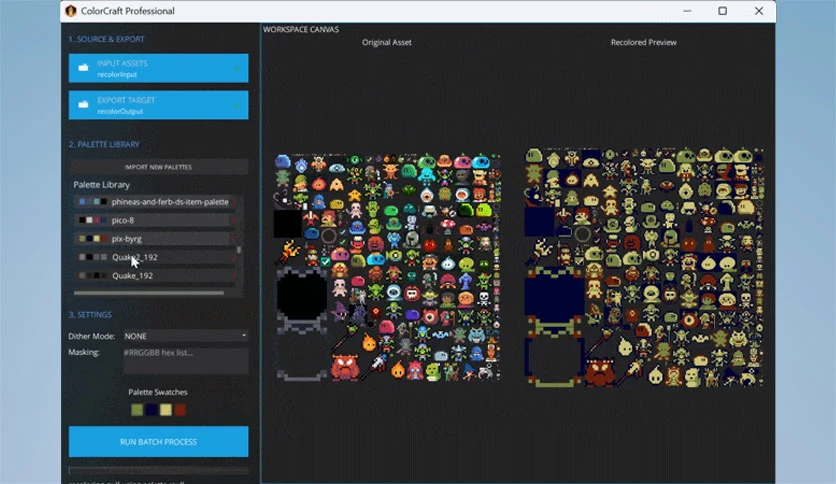The image size is (836, 484).
Task: Click the folder icon on Export Target
Action: (x=84, y=104)
